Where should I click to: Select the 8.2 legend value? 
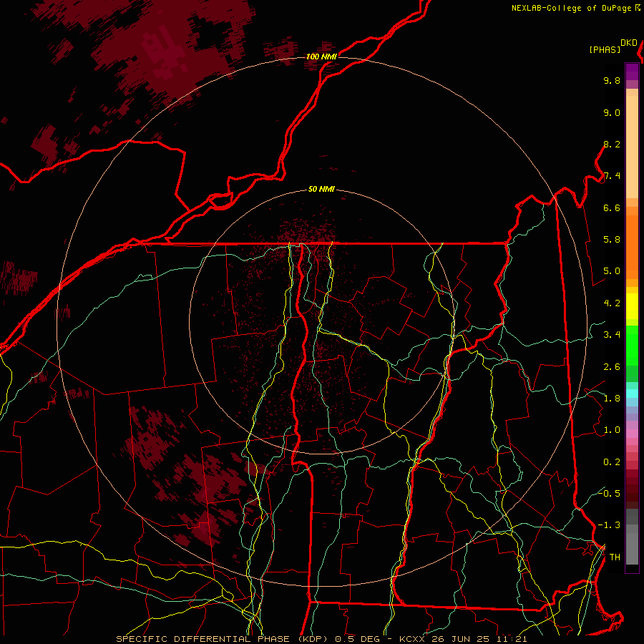(612, 145)
